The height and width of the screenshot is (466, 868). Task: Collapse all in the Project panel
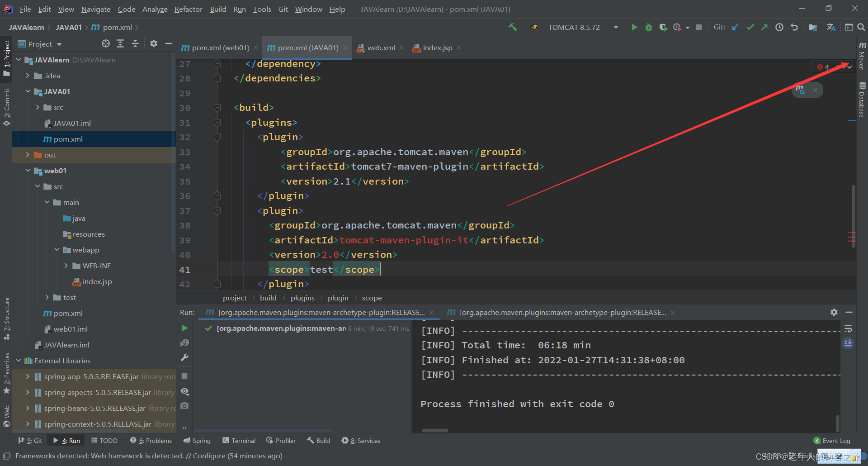135,43
